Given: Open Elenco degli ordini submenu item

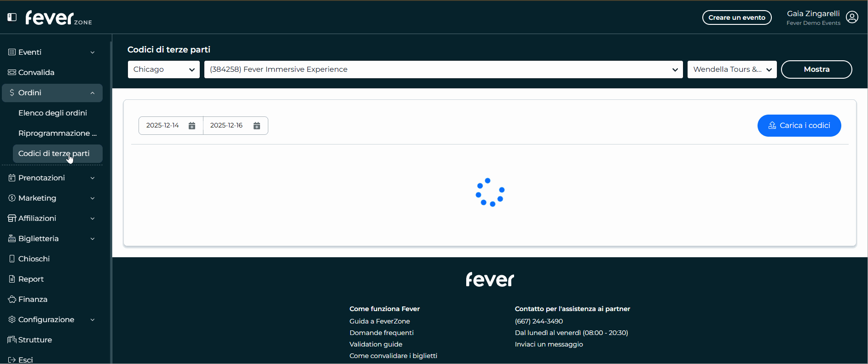Looking at the screenshot, I should [x=58, y=113].
